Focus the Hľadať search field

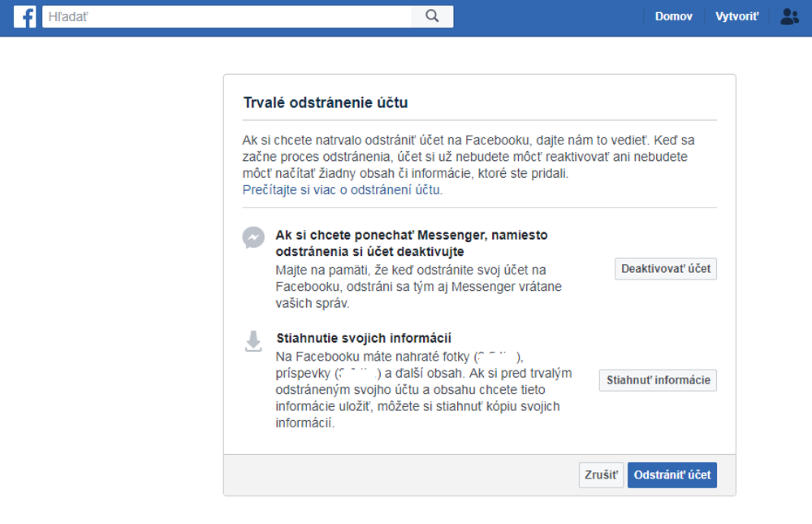pos(227,16)
